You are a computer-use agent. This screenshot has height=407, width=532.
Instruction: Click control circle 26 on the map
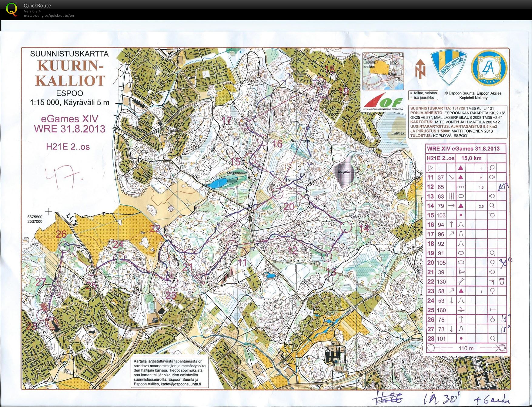tap(65, 247)
